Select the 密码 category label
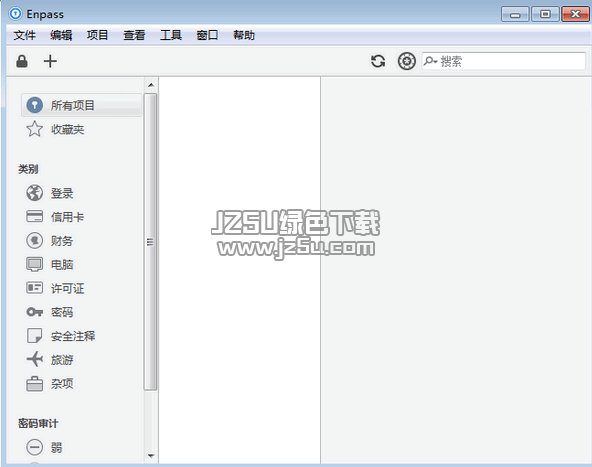Image resolution: width=592 pixels, height=467 pixels. [x=62, y=312]
